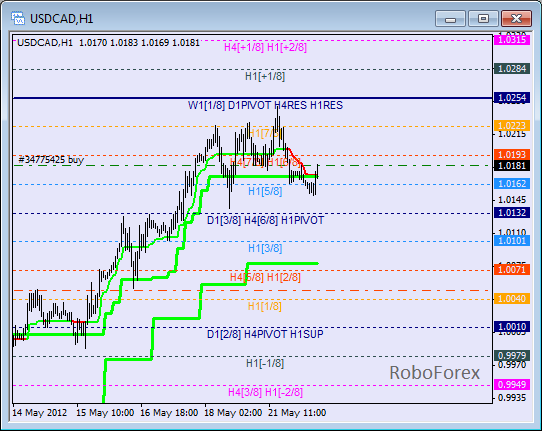The height and width of the screenshot is (431, 542).
Task: Select the 1.0254 dark blue price label
Action: pyautogui.click(x=512, y=98)
